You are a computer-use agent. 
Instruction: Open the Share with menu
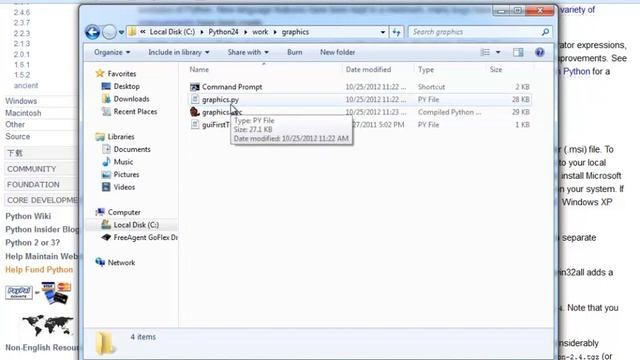(x=248, y=52)
